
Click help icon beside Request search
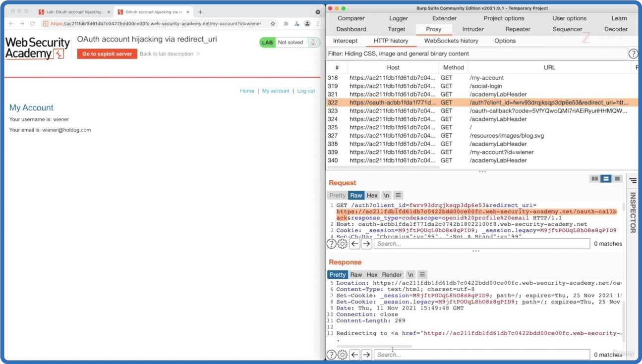(331, 244)
